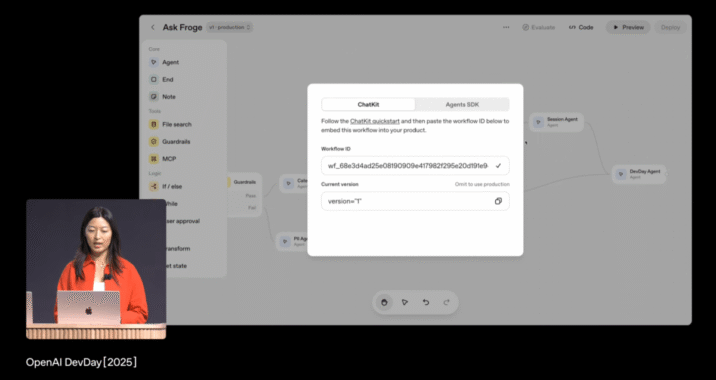The image size is (716, 380).
Task: Open the Code view
Action: click(581, 27)
